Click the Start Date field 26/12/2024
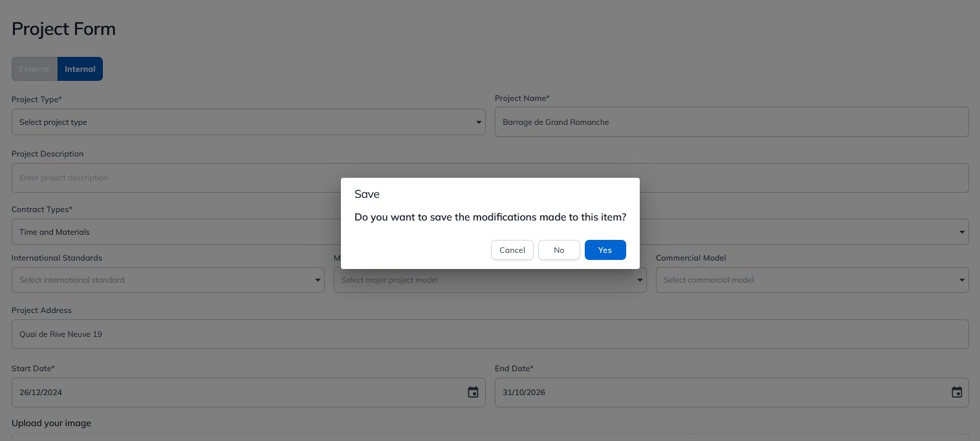The image size is (980, 441). (248, 393)
